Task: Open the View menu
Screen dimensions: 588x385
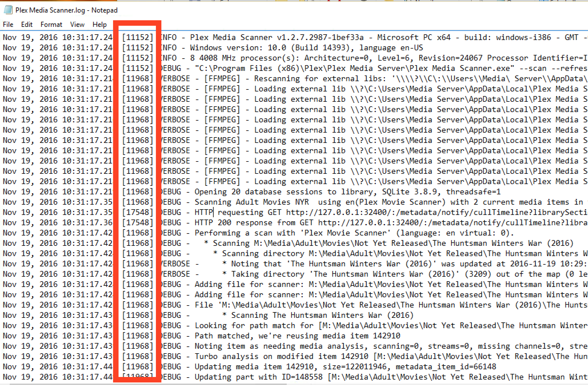Action: coord(77,25)
